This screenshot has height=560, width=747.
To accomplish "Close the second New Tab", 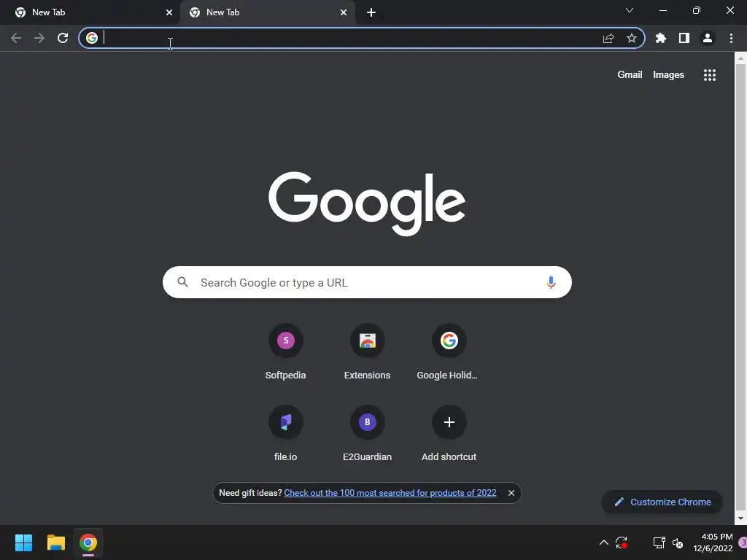I will [344, 12].
